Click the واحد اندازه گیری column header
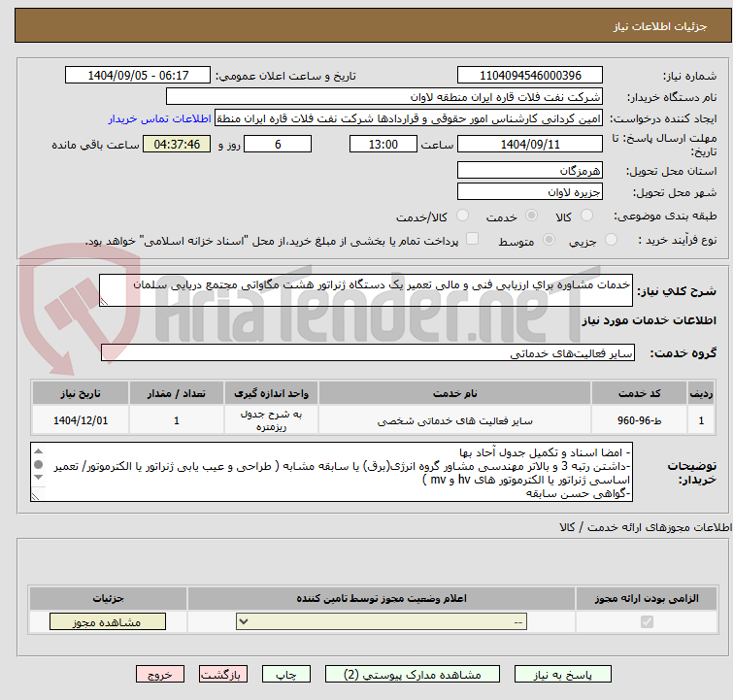Image resolution: width=733 pixels, height=700 pixels. 271,393
